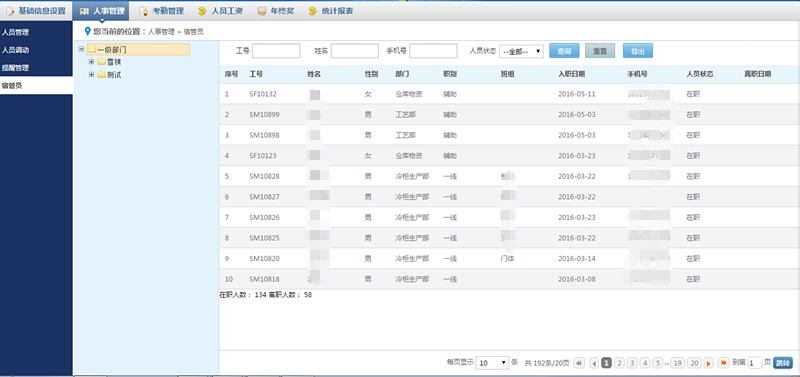Viewport: 800px width, 377px height.
Task: Open the 年终奖 tab
Action: tap(276, 11)
